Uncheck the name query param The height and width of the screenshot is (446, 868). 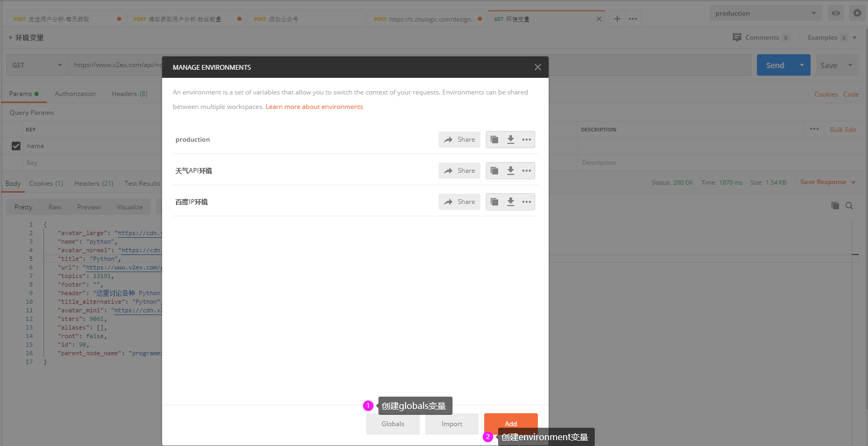tap(16, 146)
